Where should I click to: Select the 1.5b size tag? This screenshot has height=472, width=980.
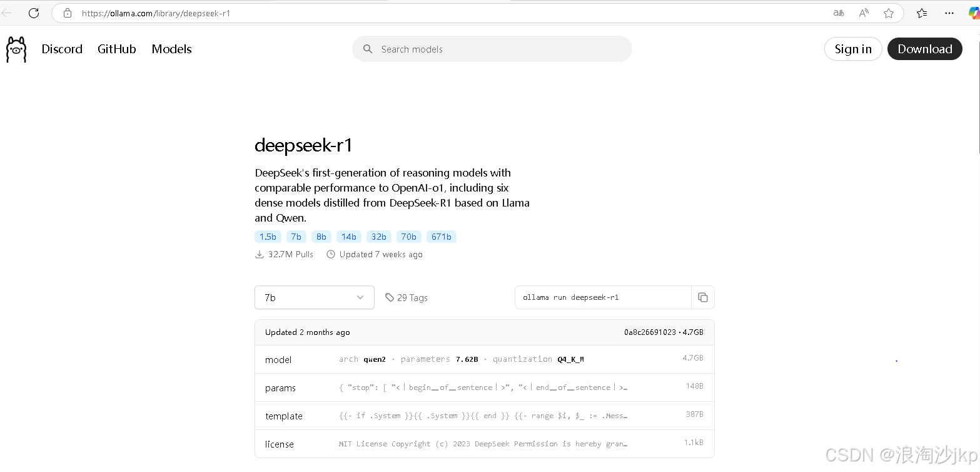(x=268, y=237)
